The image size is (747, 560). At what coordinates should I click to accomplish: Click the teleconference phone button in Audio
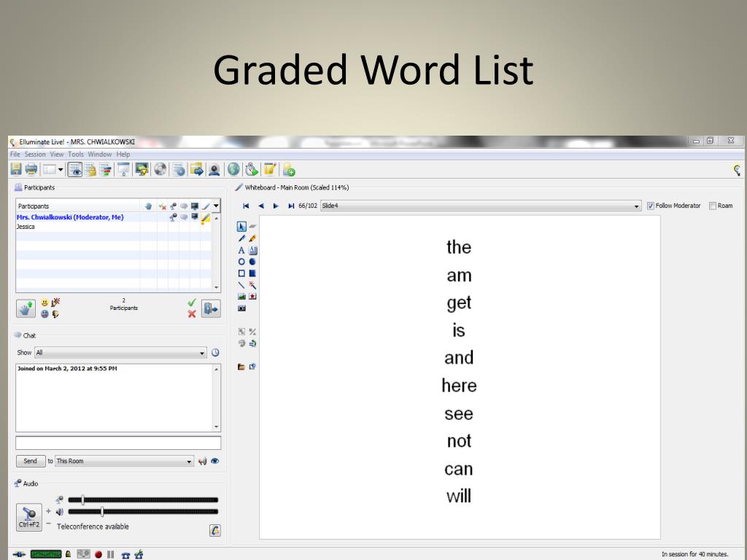click(x=215, y=530)
